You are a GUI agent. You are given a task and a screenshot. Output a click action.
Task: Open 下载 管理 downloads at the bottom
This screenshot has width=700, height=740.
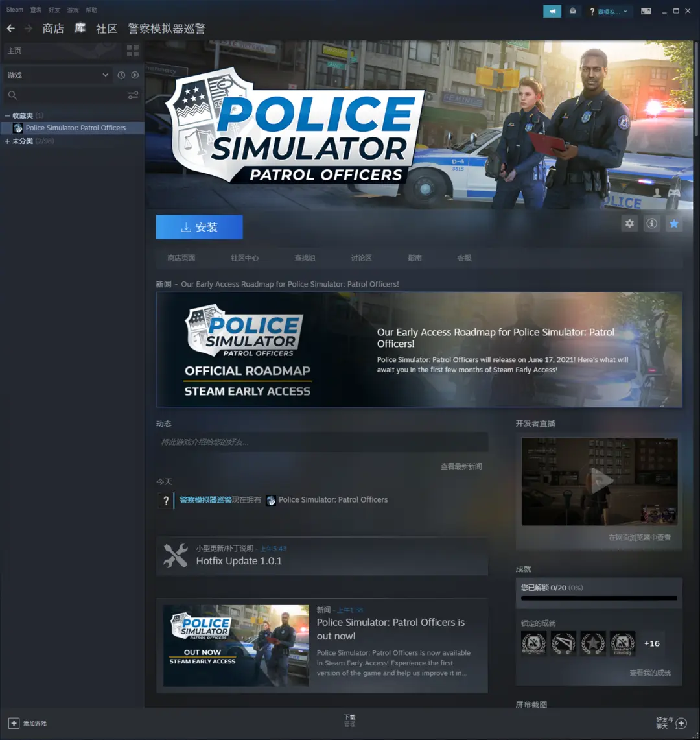point(349,720)
